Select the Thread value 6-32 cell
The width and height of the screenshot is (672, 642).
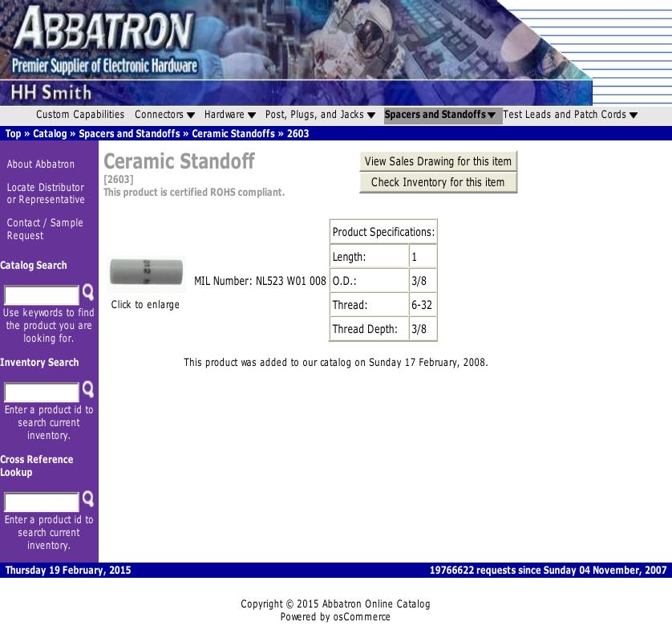pos(423,305)
